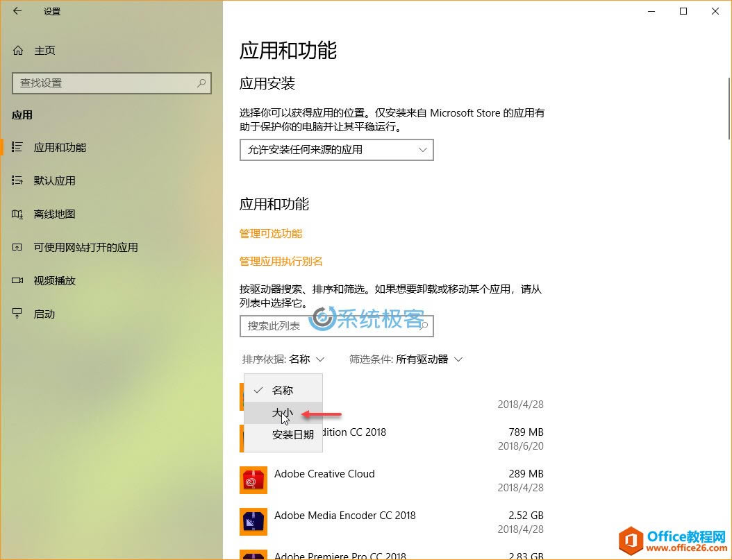Click the 2018/6/20 install date
This screenshot has height=560, width=732.
click(x=520, y=446)
